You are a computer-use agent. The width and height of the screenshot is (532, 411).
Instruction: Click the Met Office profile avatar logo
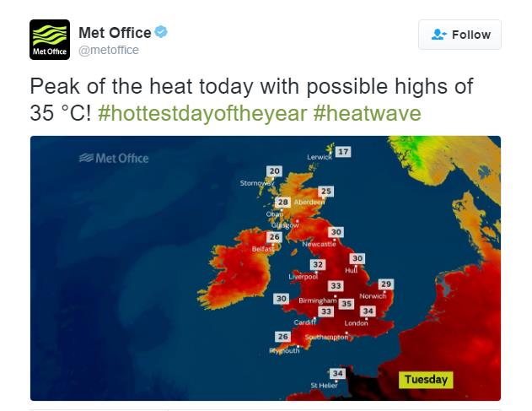pyautogui.click(x=50, y=40)
